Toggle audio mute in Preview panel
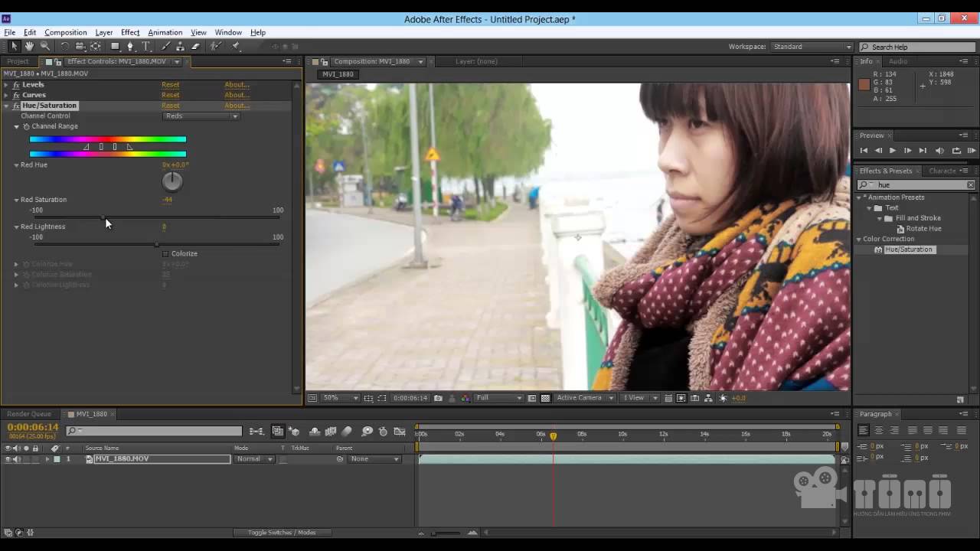Image resolution: width=980 pixels, height=551 pixels. (x=939, y=151)
